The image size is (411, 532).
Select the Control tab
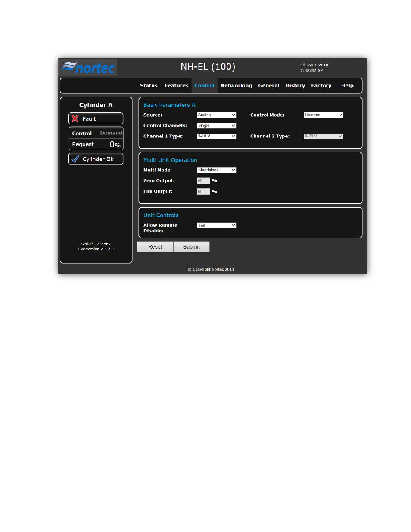[204, 86]
